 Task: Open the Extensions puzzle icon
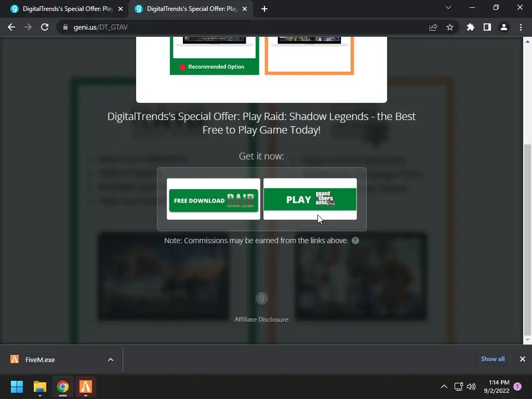coord(470,27)
